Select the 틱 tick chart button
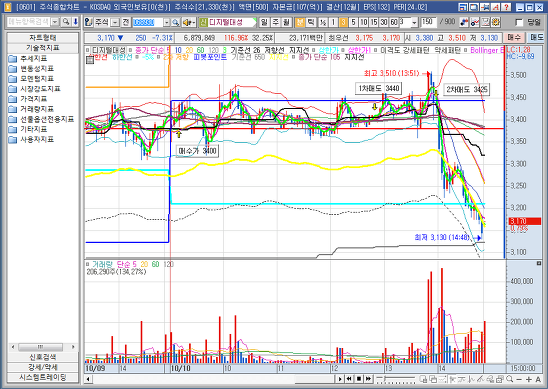The height and width of the screenshot is (389, 548). pos(311,22)
